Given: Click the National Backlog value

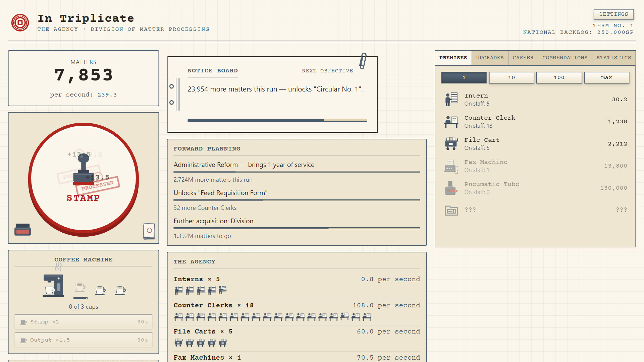Looking at the screenshot, I should (615, 32).
